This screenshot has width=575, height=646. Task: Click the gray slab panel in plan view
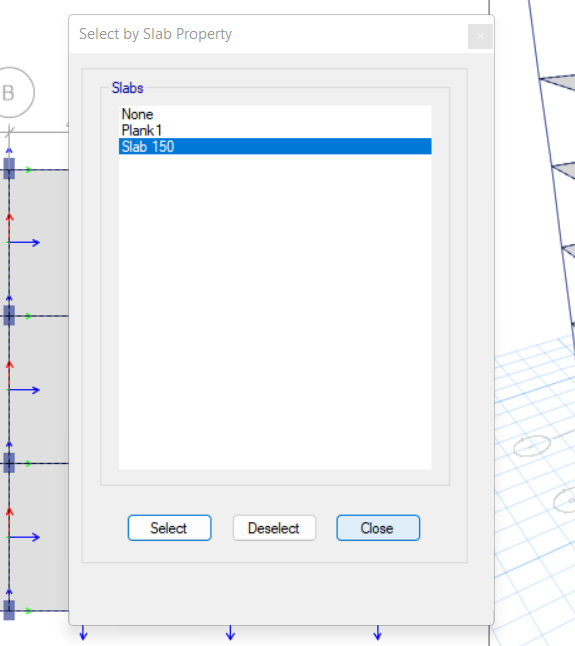[x=39, y=280]
